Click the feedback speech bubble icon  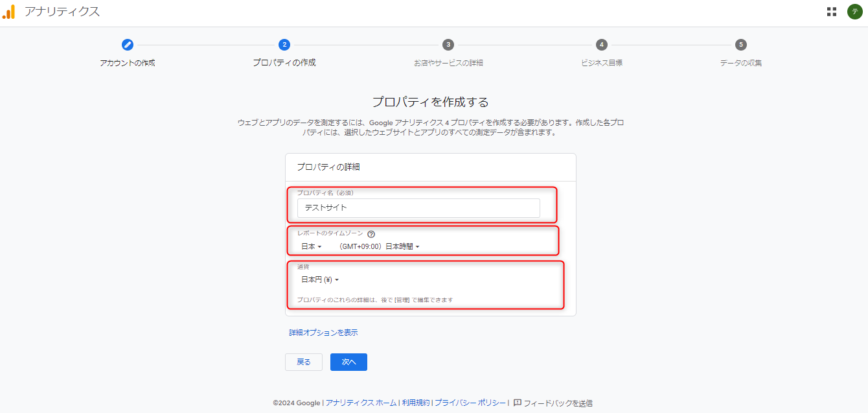pos(518,403)
